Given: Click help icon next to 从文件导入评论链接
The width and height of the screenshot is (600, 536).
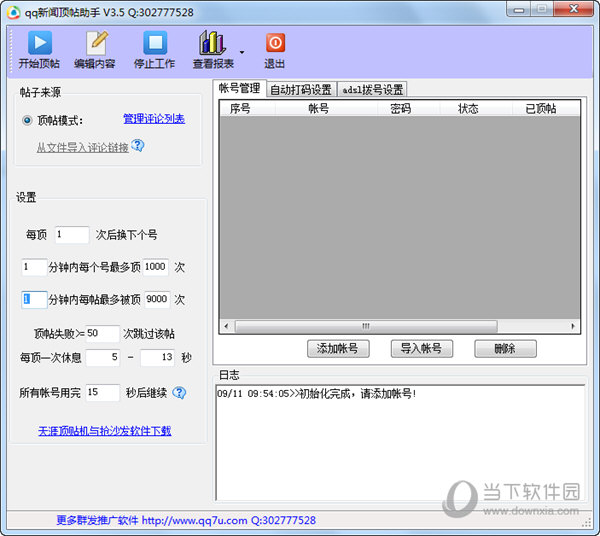Looking at the screenshot, I should pyautogui.click(x=137, y=145).
